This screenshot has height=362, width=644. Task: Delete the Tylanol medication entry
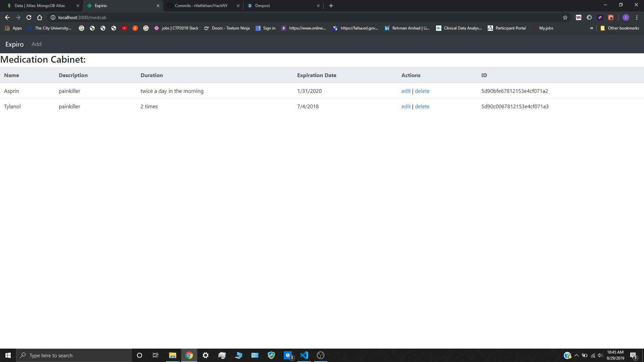[x=422, y=107]
